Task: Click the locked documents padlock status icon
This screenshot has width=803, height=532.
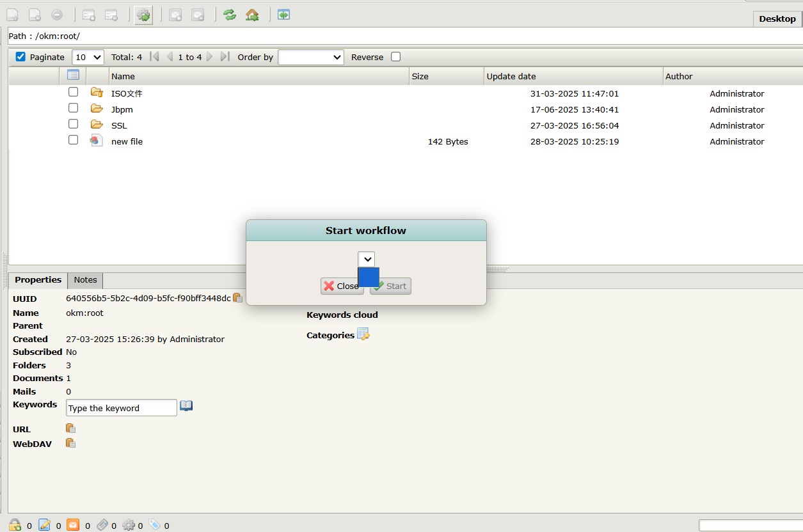Action: (x=15, y=525)
